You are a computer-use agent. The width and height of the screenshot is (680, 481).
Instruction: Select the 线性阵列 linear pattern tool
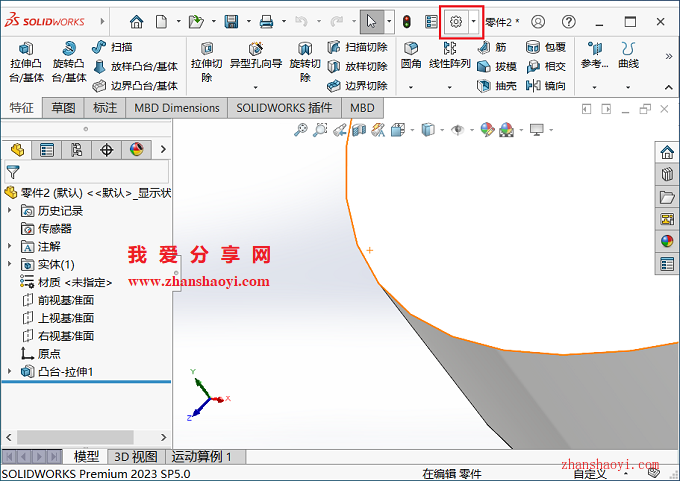(x=450, y=56)
